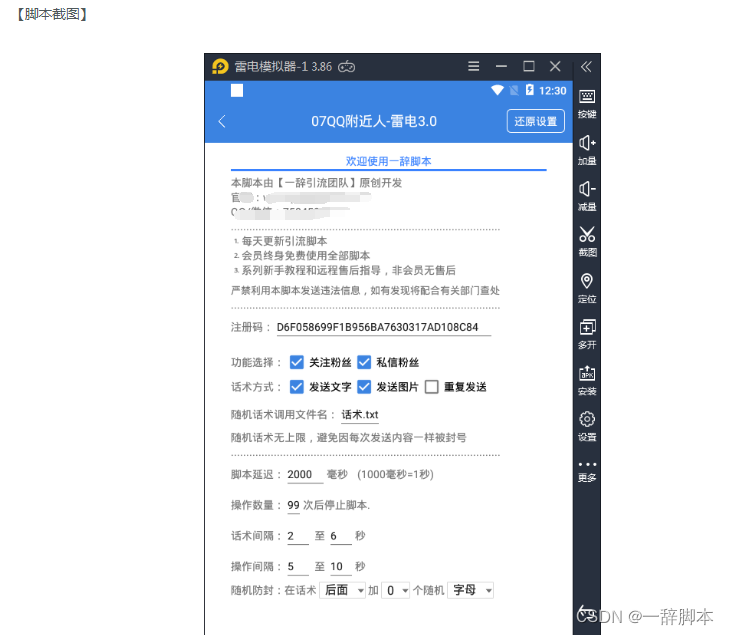Image resolution: width=729 pixels, height=635 pixels.
Task: Open 定位 location tool
Action: pos(587,288)
